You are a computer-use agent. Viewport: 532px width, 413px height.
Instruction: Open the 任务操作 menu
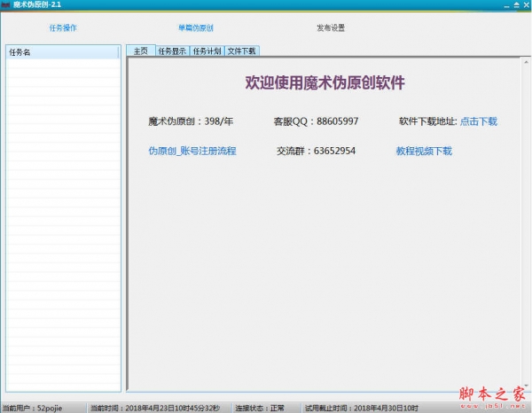point(63,27)
